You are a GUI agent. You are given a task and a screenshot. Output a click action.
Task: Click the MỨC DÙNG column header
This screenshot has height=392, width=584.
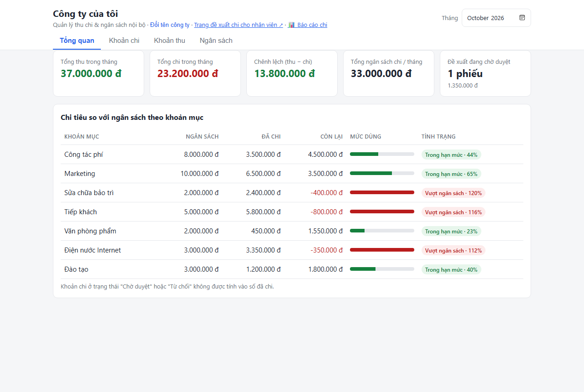point(365,136)
